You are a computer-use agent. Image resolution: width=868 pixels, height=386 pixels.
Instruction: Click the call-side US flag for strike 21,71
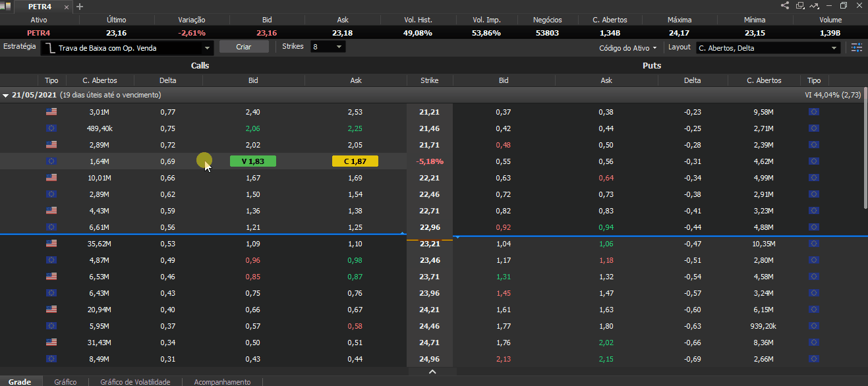[51, 145]
